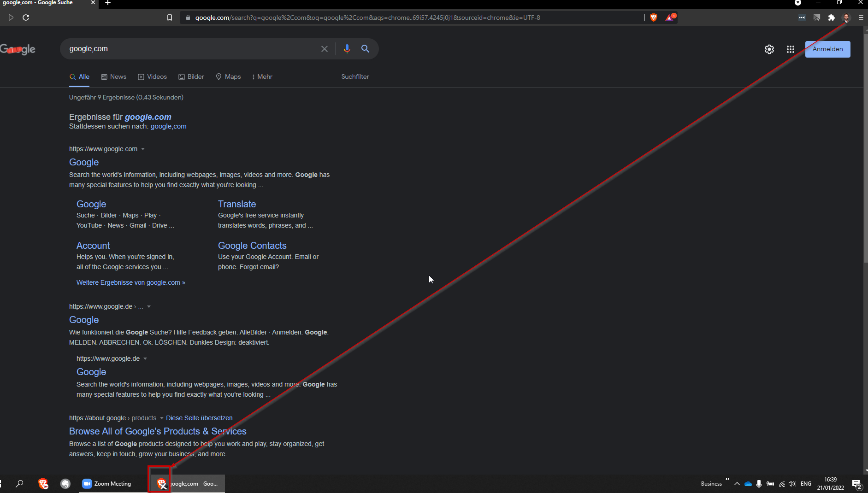The image size is (868, 493).
Task: Expand the dropdown next to www.google.com result
Action: click(x=143, y=149)
